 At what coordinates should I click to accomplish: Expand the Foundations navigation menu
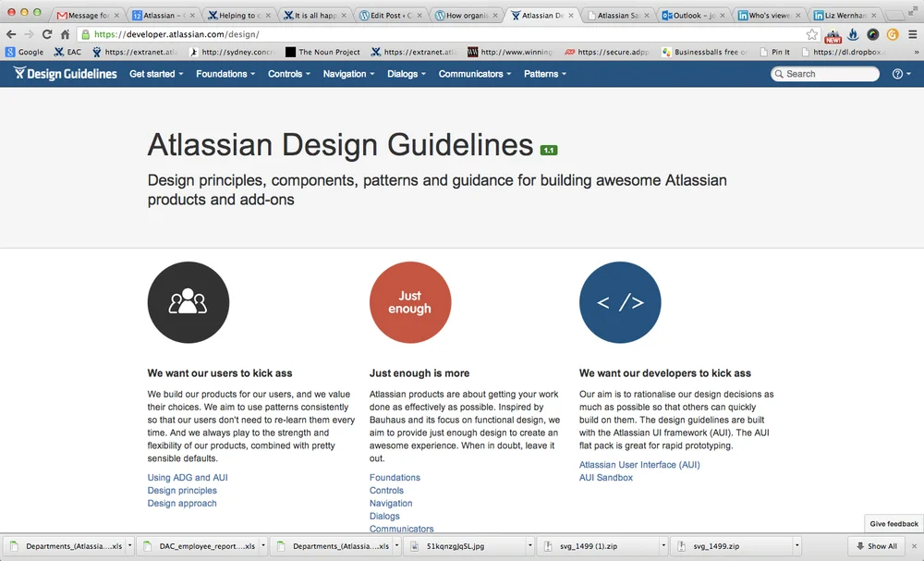pos(225,74)
